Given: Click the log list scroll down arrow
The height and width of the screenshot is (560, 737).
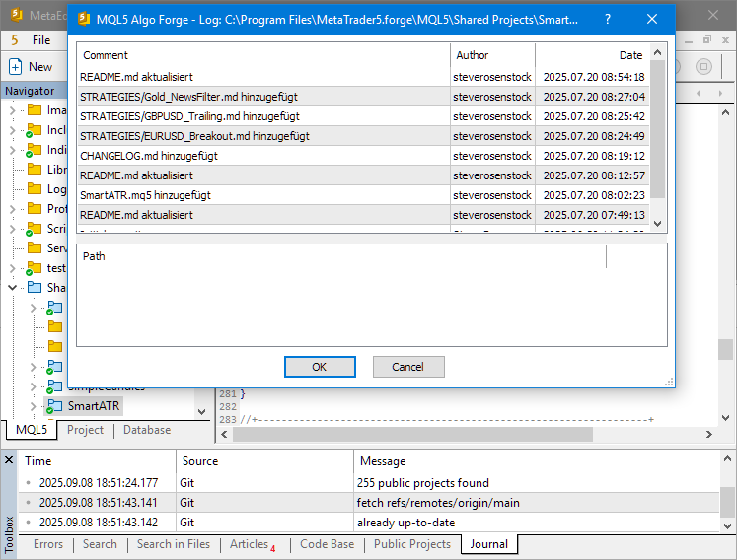Looking at the screenshot, I should coord(657,224).
